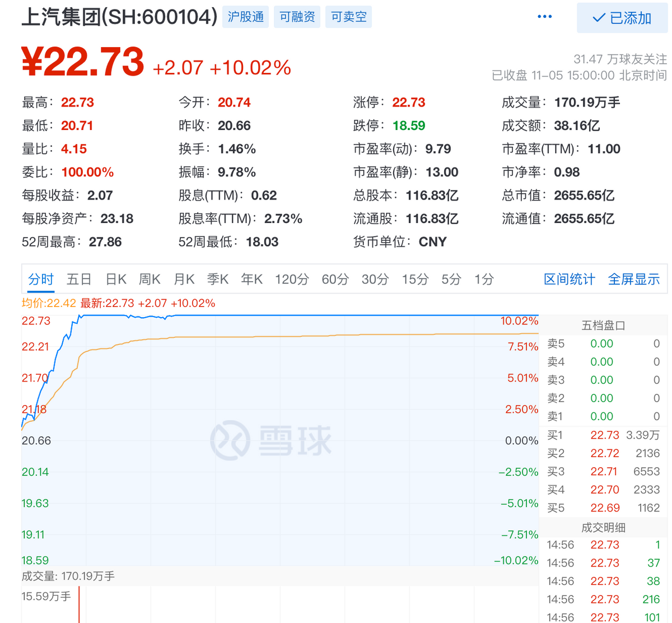This screenshot has width=672, height=623.
Task: Open the 周K chart tab
Action: (x=150, y=279)
